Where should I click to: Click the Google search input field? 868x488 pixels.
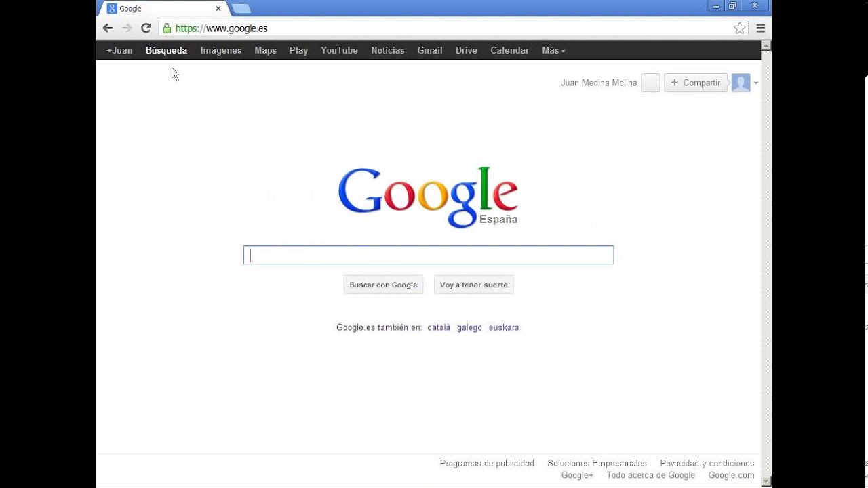tap(429, 255)
